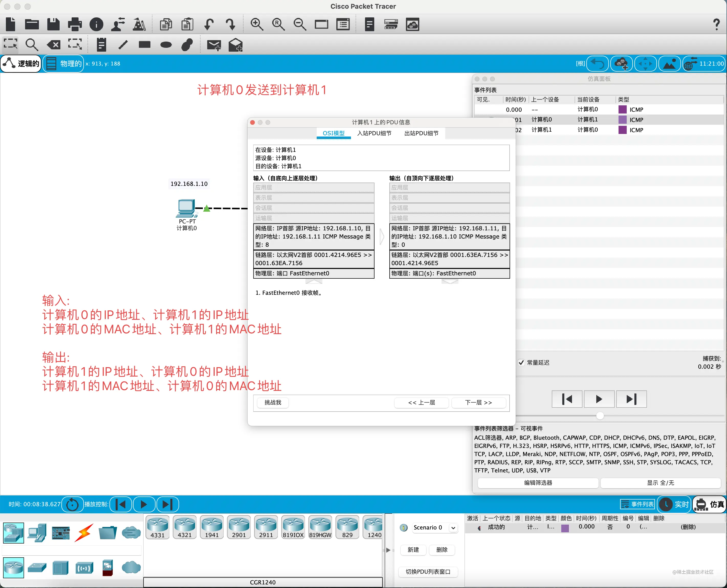Choose the 819HGW router device
The width and height of the screenshot is (727, 588).
coord(320,527)
